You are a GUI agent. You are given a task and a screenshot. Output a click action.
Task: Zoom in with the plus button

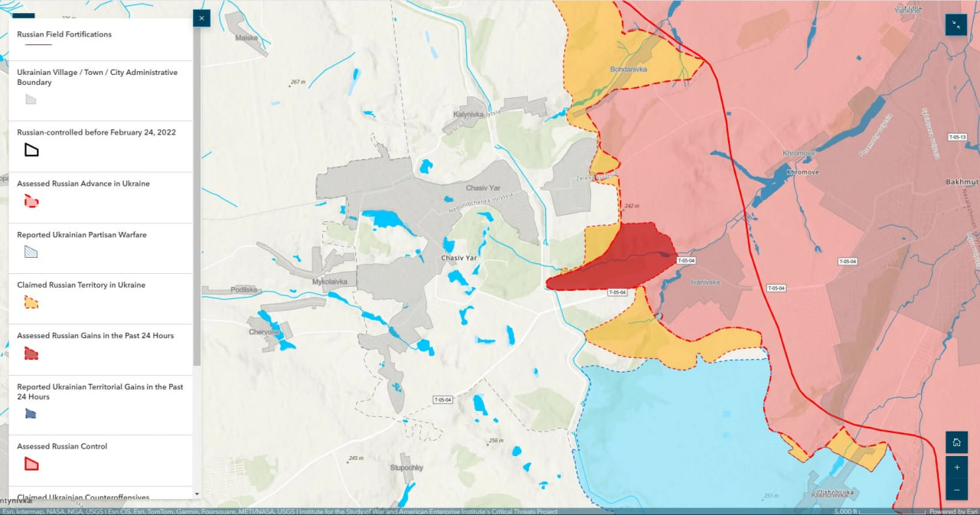[955, 467]
